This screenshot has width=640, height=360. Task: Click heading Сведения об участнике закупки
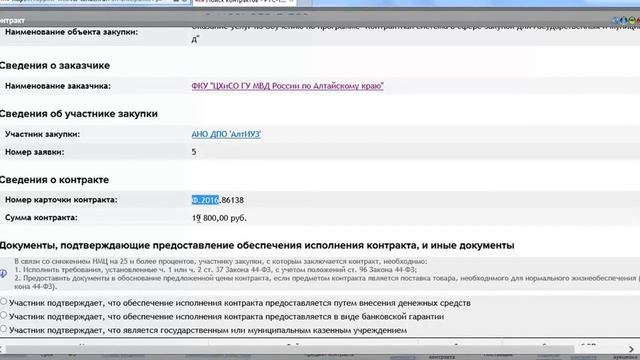tap(79, 113)
